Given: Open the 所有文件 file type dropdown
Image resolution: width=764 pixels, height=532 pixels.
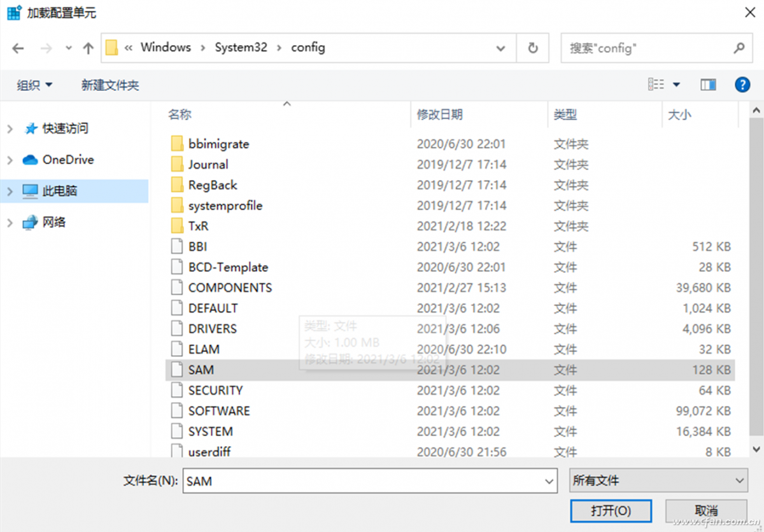Looking at the screenshot, I should (x=658, y=481).
